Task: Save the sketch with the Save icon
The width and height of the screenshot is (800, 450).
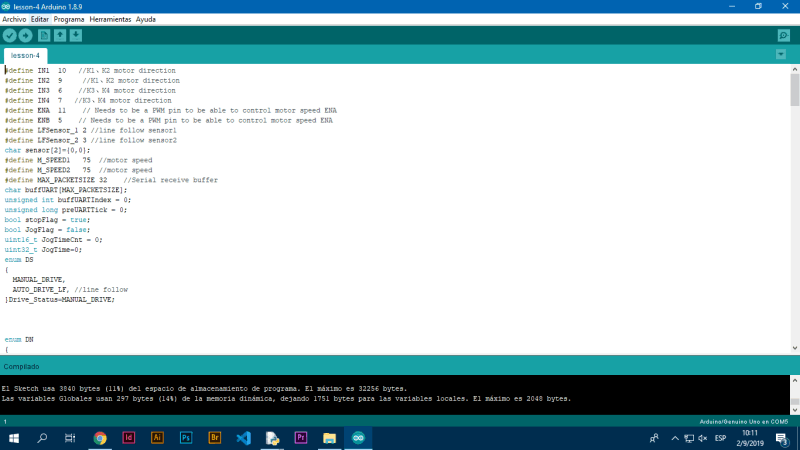Action: pyautogui.click(x=76, y=35)
